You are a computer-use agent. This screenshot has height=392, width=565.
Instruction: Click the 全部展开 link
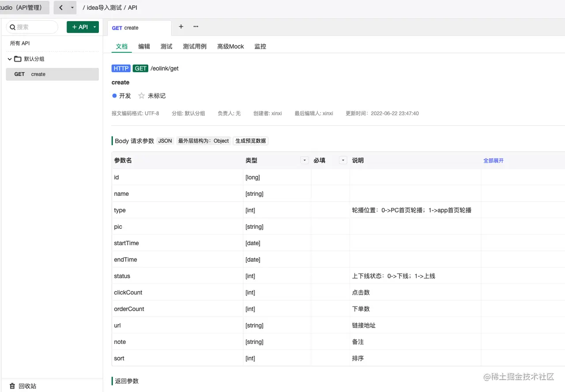[x=493, y=161]
